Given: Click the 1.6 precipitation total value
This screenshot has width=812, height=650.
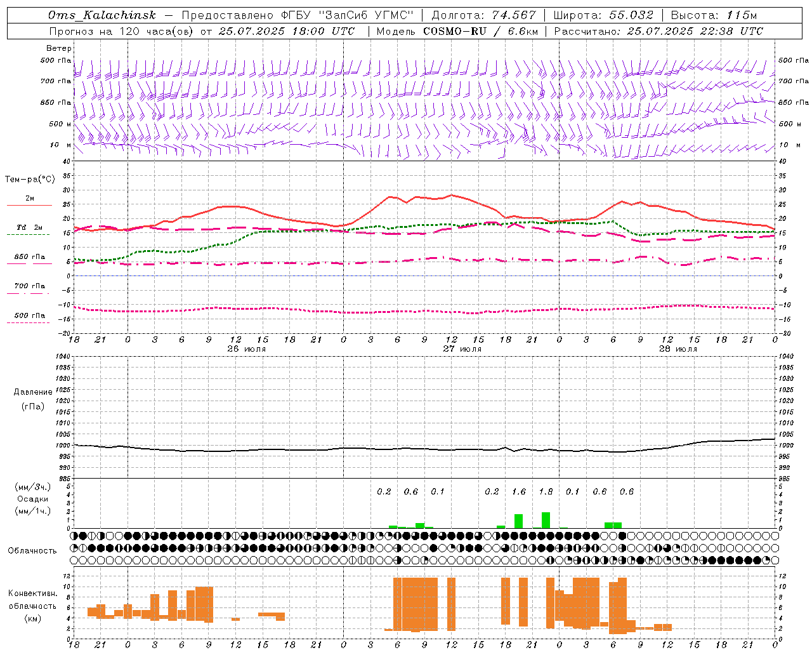Looking at the screenshot, I should click(x=519, y=492).
